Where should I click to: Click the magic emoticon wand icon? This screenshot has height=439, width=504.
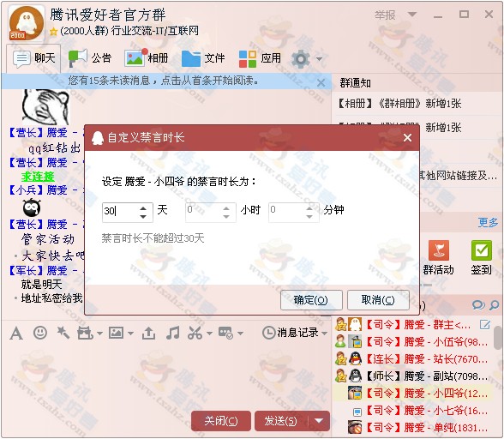click(x=63, y=333)
